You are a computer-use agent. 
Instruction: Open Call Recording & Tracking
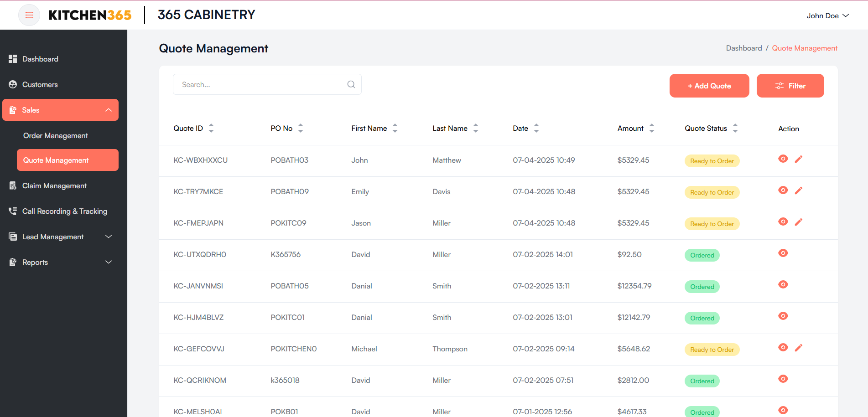(64, 211)
